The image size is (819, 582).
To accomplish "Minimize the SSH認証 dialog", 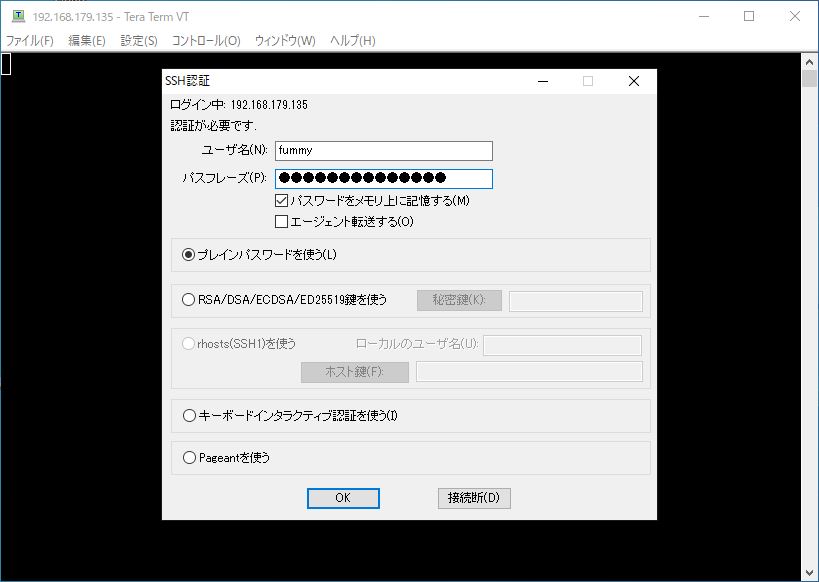I will [x=543, y=81].
